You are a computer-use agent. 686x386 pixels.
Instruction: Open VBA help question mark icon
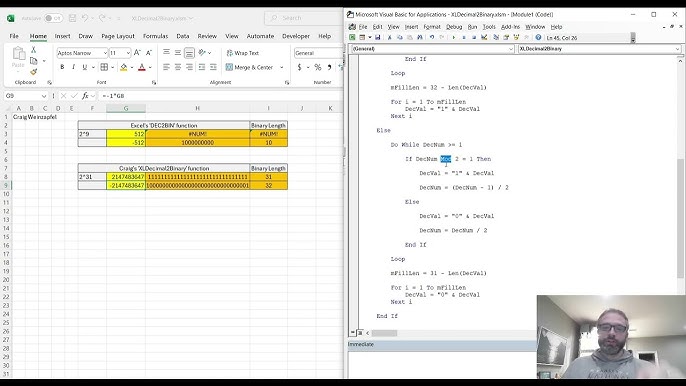(x=538, y=37)
